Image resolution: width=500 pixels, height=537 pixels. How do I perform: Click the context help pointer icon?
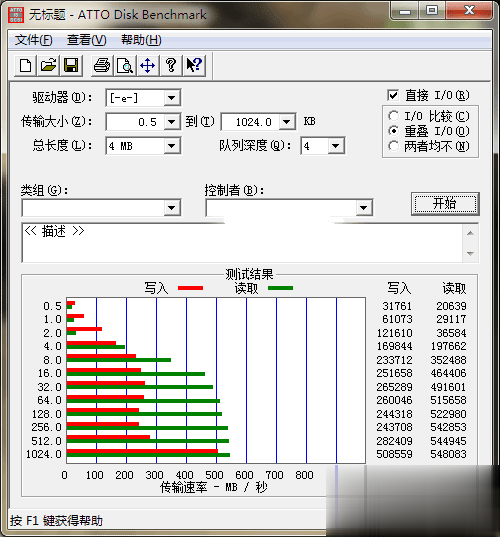click(194, 65)
